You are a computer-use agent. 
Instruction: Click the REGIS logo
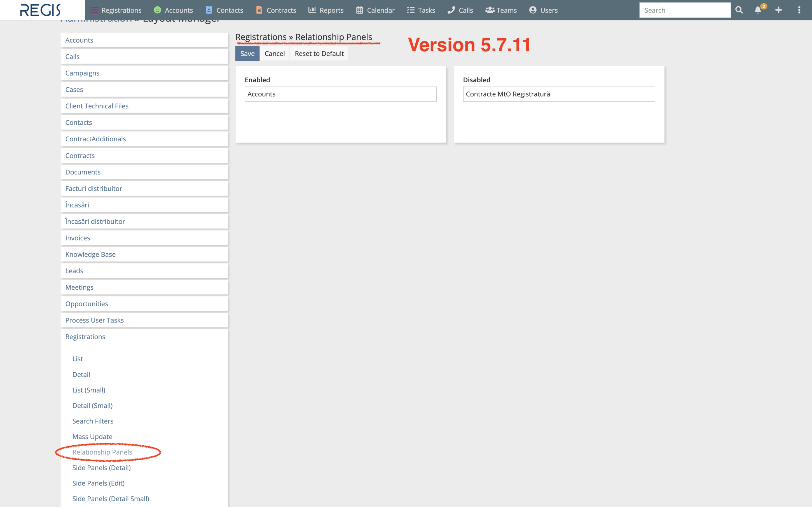40,10
